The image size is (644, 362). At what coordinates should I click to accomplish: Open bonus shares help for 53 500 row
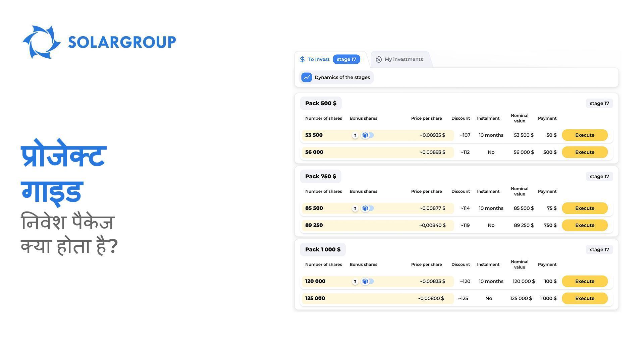pyautogui.click(x=355, y=135)
